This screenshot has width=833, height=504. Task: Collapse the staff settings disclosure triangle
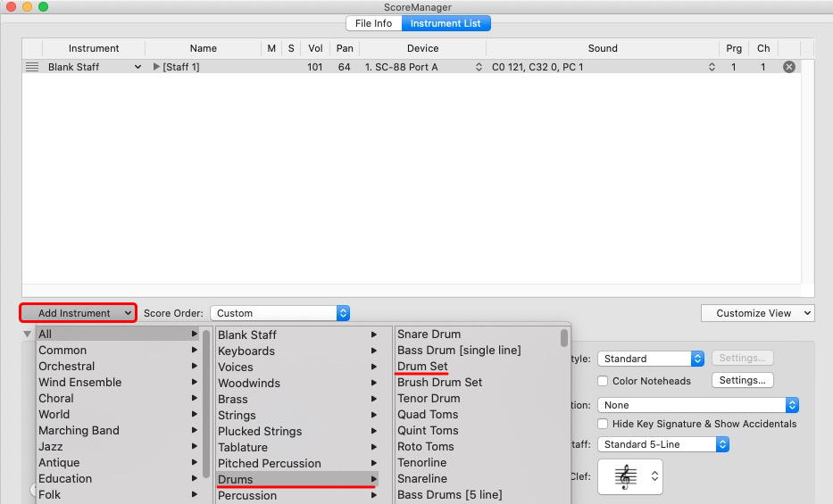pyautogui.click(x=27, y=335)
